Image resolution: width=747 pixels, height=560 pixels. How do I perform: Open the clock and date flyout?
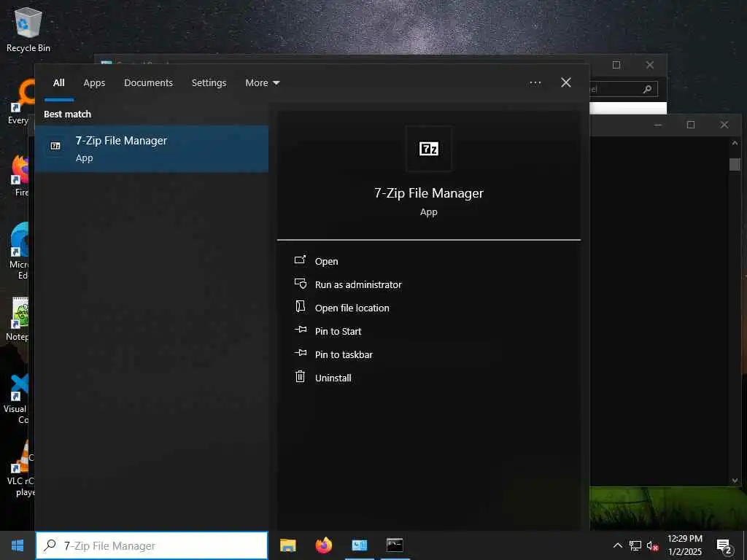click(685, 545)
